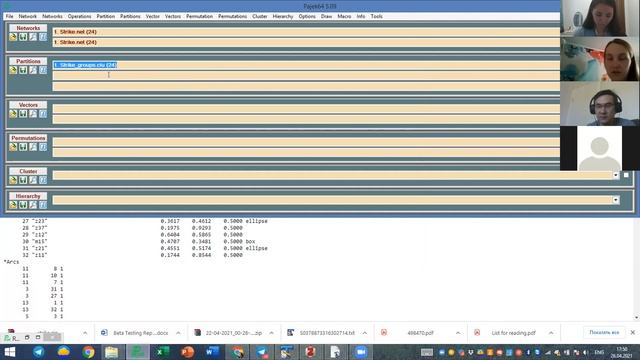This screenshot has width=640, height=360.
Task: Click the *Arcs line in text viewer
Action: (11, 262)
